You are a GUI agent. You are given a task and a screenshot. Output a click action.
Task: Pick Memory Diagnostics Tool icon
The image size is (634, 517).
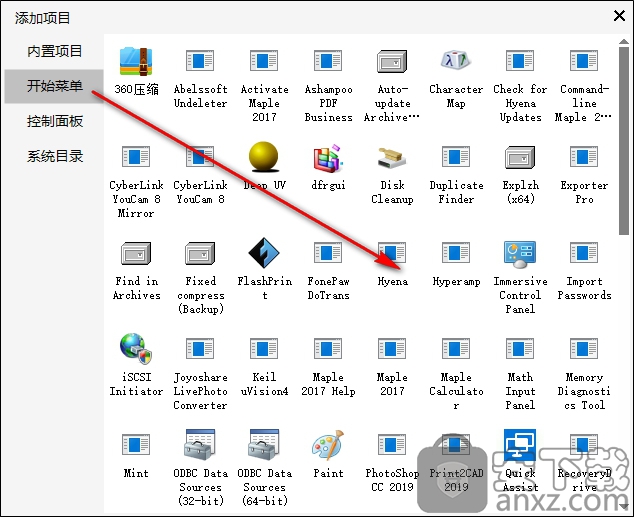[x=584, y=349]
